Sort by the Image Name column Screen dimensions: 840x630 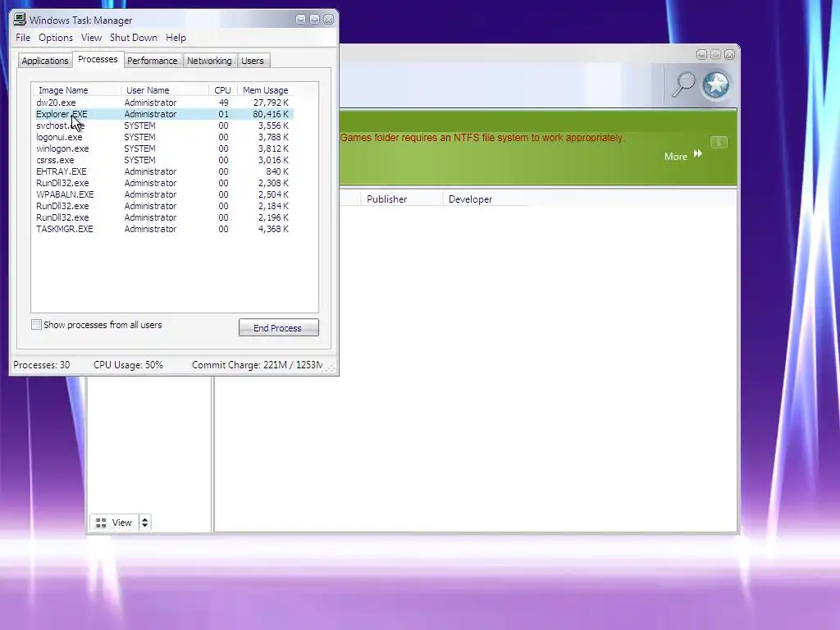[x=76, y=90]
